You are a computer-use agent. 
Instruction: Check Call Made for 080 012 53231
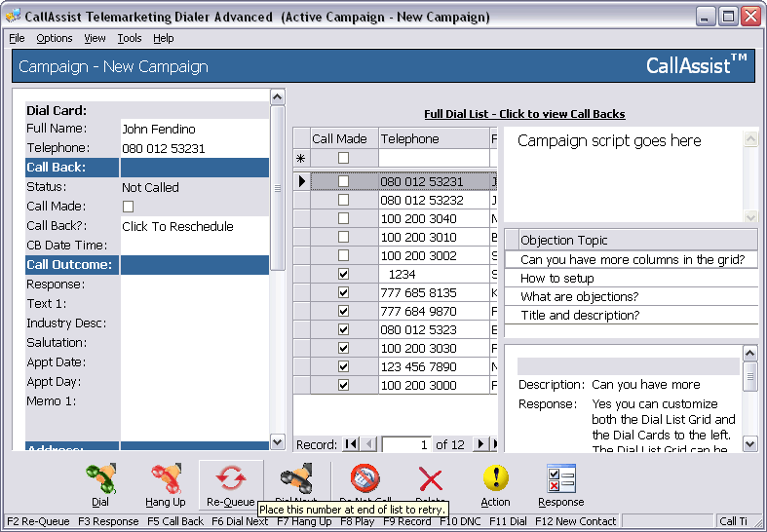click(x=342, y=181)
